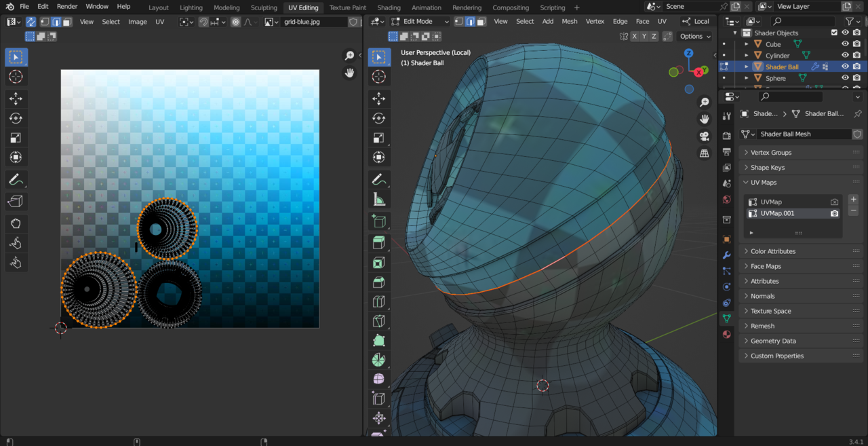Uncheck the Shader Objects collection checkbox

click(834, 33)
